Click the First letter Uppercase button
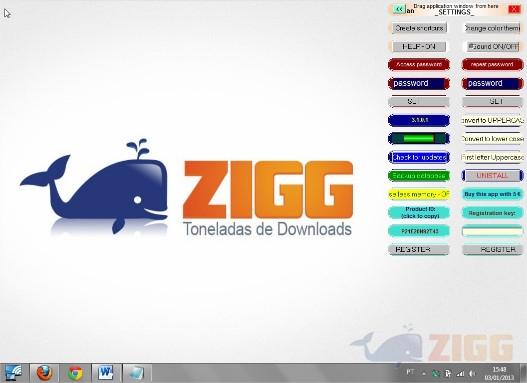 492,157
